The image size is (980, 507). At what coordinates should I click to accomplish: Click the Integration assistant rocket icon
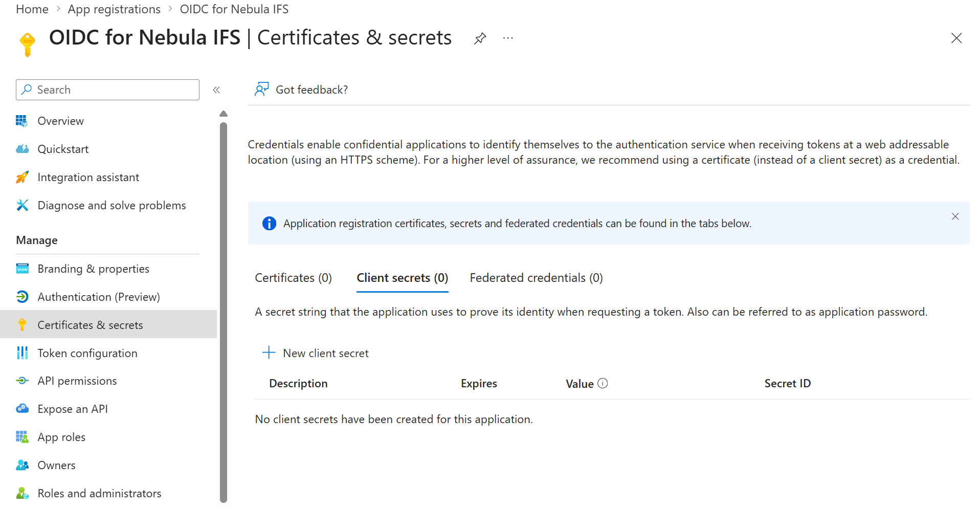pyautogui.click(x=22, y=177)
